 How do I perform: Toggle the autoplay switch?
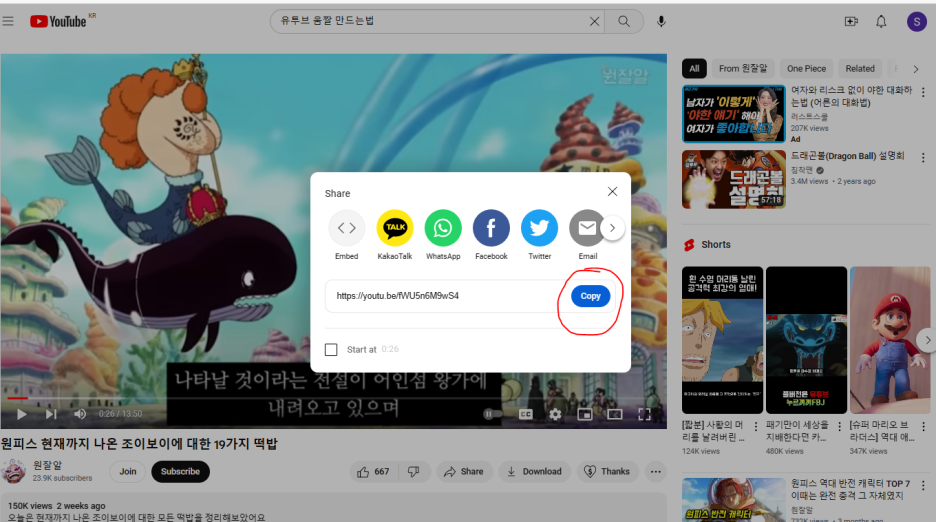click(492, 414)
